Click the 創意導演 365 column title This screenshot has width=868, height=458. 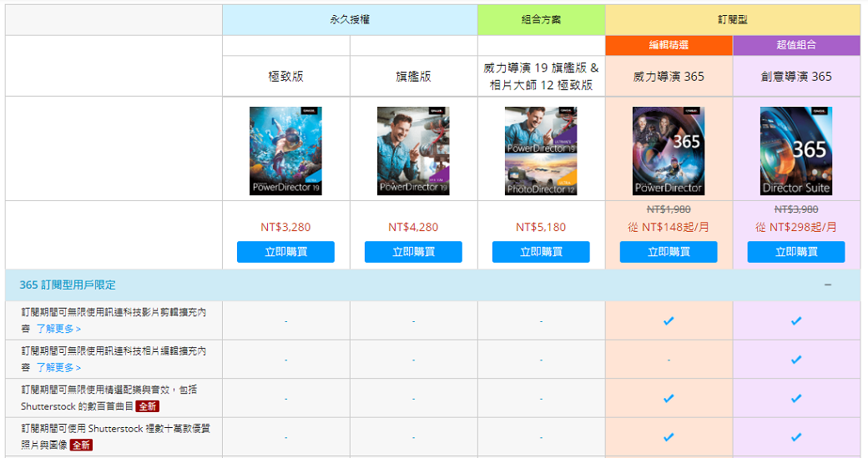[796, 77]
